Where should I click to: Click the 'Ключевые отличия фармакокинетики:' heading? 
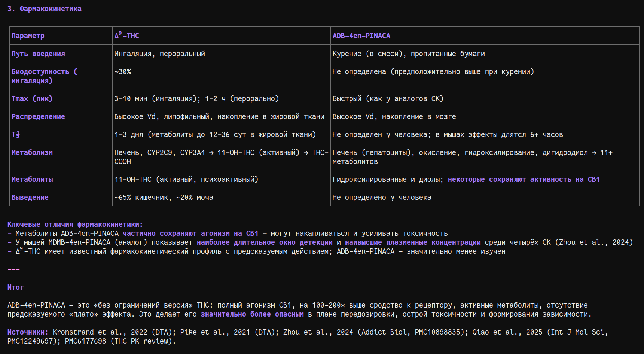[75, 225]
